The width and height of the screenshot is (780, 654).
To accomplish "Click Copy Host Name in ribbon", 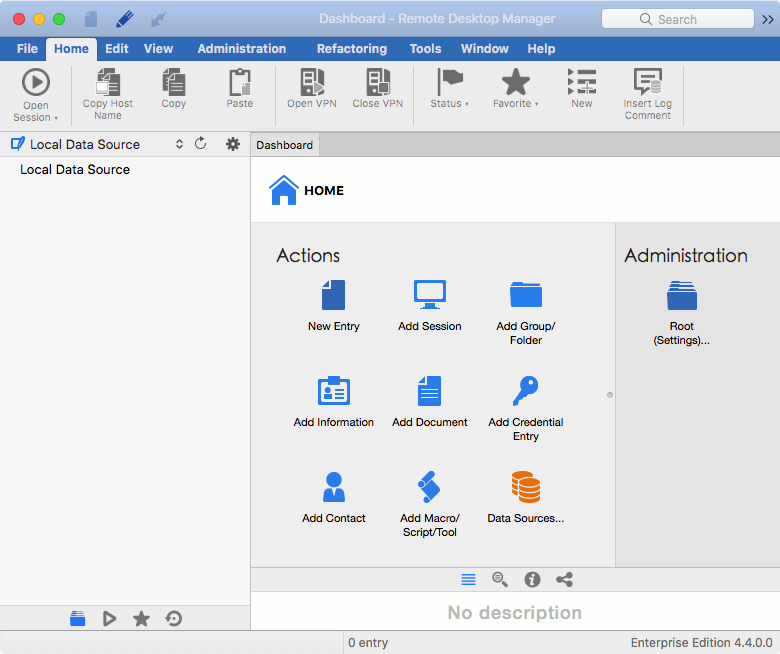I will 108,94.
